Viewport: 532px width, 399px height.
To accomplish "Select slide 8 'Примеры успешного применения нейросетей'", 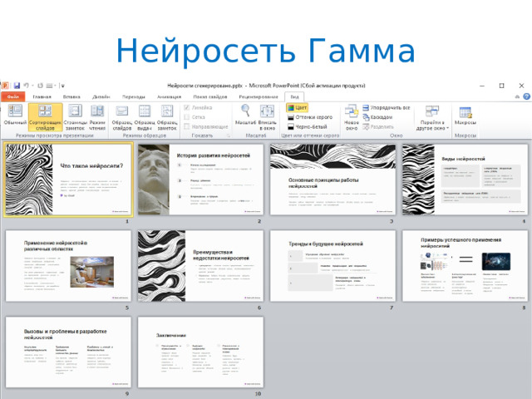I will tap(465, 266).
